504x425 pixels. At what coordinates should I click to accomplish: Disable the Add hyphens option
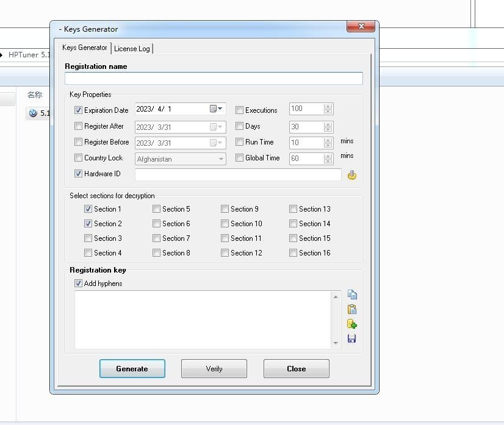coord(78,283)
